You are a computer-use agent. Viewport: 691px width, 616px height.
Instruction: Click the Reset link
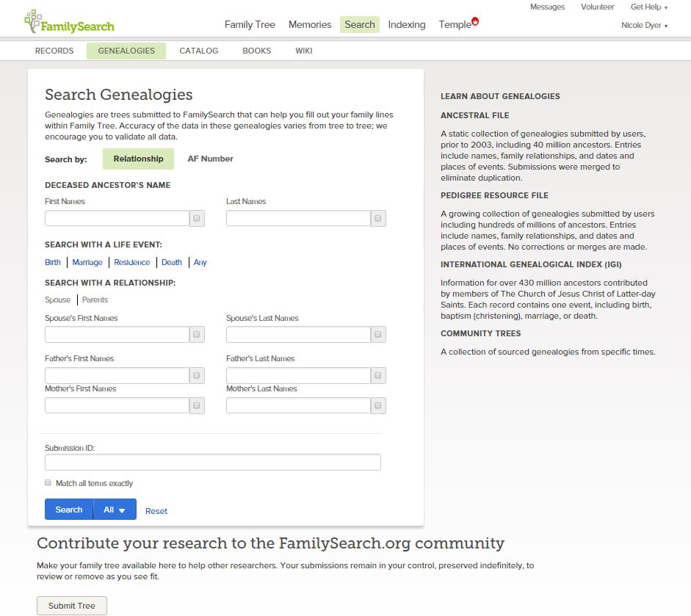156,511
